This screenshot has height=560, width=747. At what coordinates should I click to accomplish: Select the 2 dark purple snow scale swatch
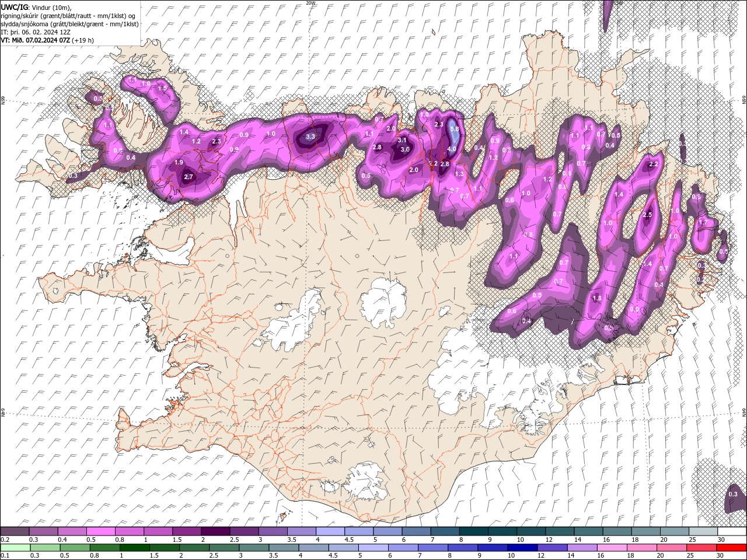215,531
